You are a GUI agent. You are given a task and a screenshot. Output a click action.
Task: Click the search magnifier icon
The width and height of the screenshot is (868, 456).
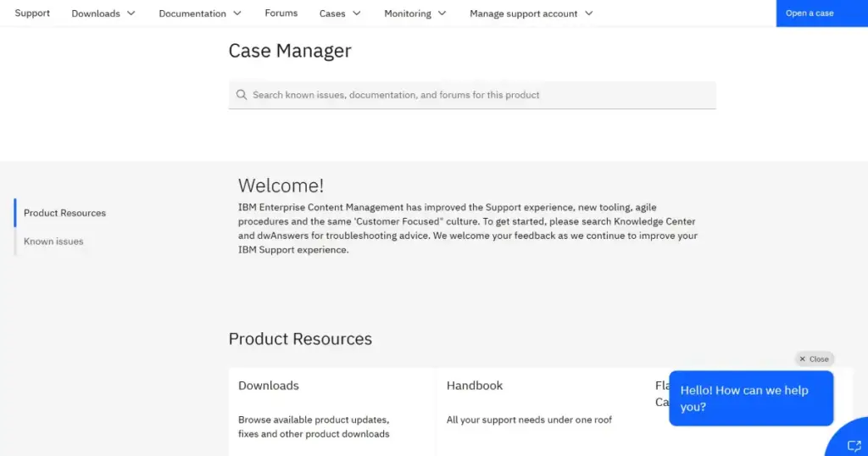(x=242, y=95)
